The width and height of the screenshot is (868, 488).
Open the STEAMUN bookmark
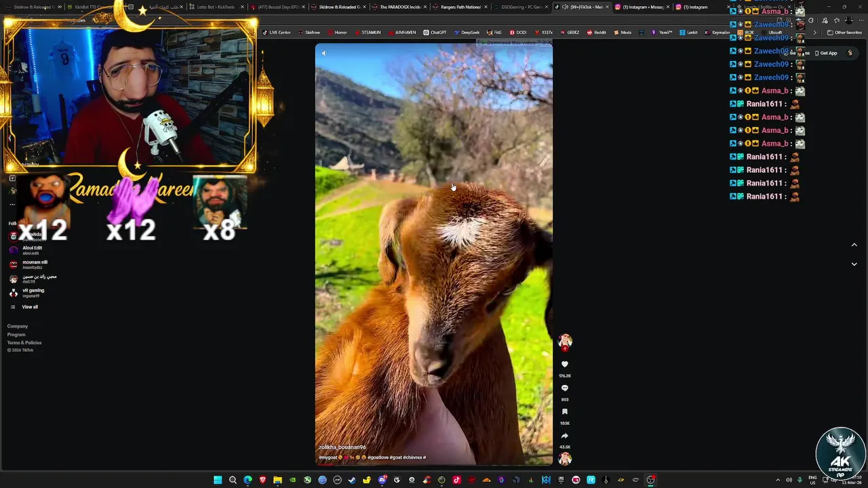(368, 33)
